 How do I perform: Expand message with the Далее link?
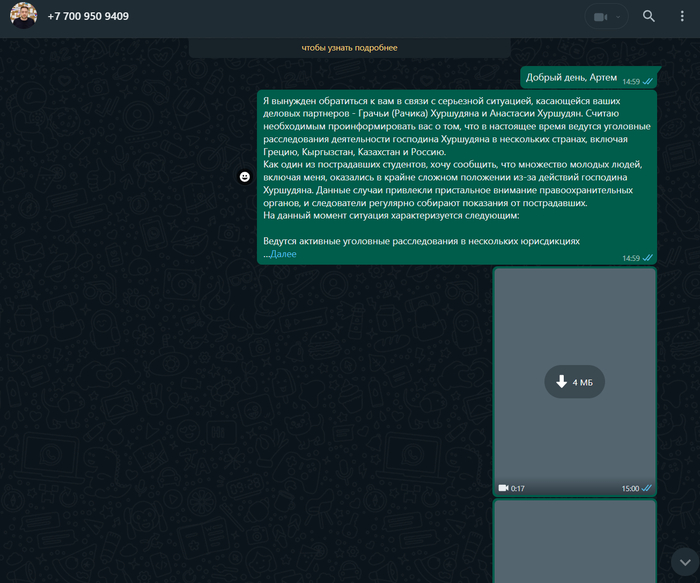[x=283, y=254]
